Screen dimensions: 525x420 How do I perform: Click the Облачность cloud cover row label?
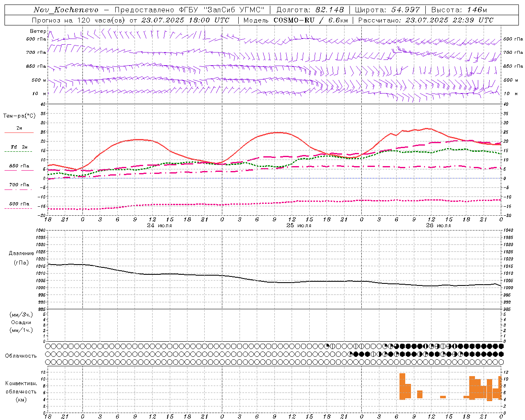pos(21,356)
